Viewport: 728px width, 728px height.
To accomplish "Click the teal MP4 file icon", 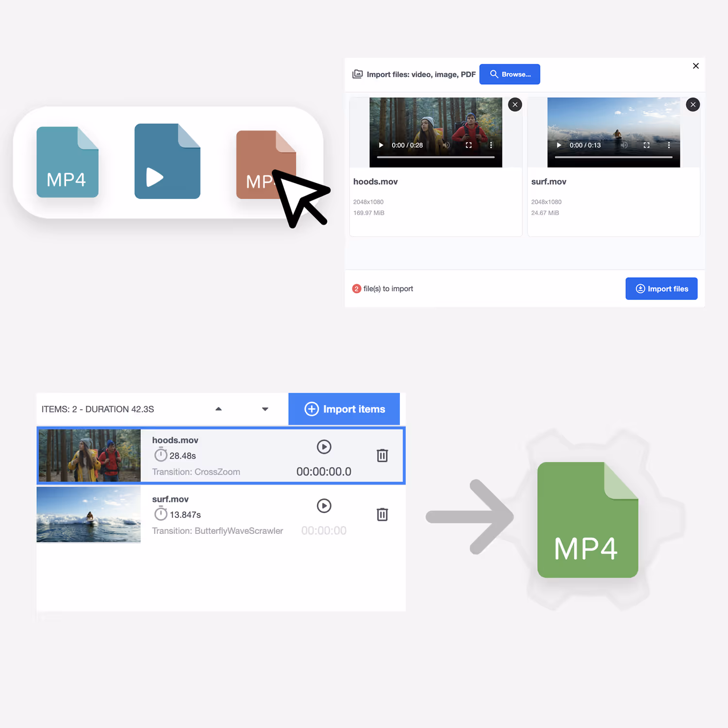I will [x=67, y=162].
